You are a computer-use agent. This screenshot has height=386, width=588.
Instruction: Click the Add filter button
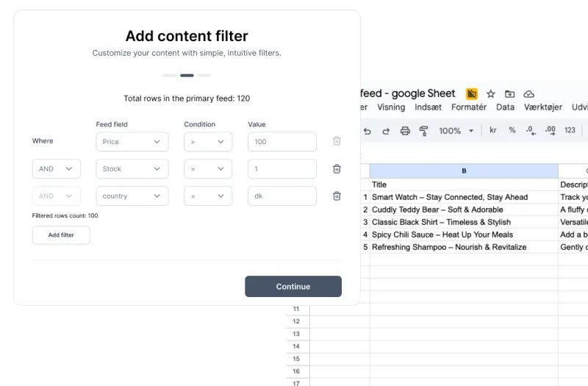pyautogui.click(x=61, y=235)
